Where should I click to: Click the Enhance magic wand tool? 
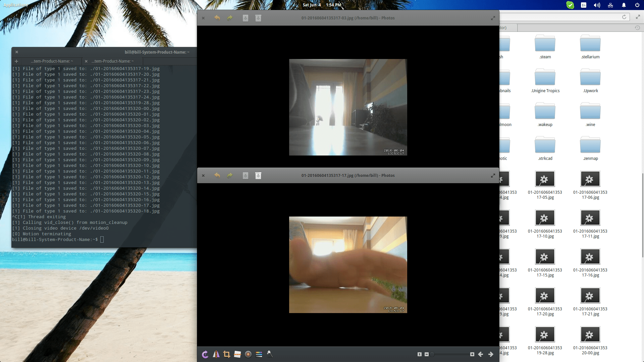pos(270,354)
